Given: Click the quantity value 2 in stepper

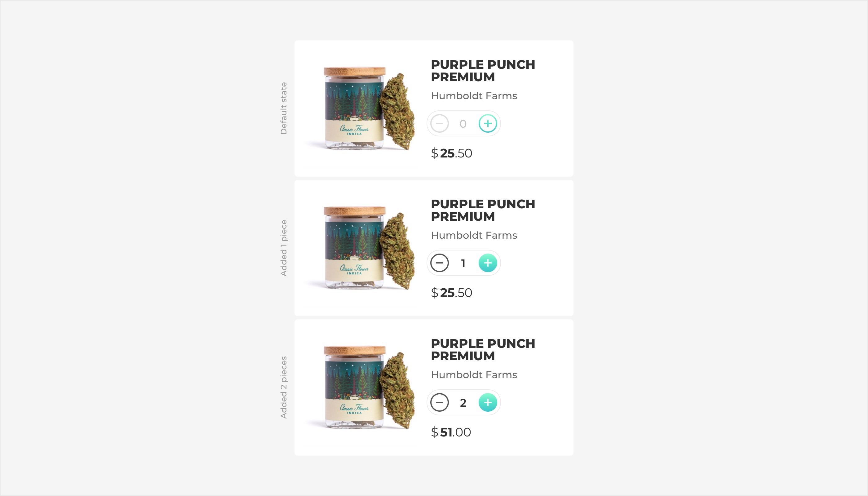Looking at the screenshot, I should point(463,403).
